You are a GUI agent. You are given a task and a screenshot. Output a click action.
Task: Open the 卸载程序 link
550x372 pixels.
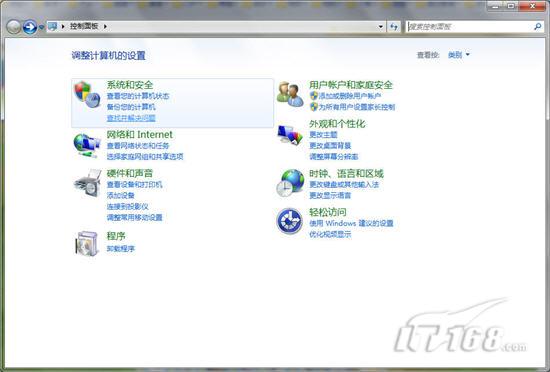(x=121, y=249)
